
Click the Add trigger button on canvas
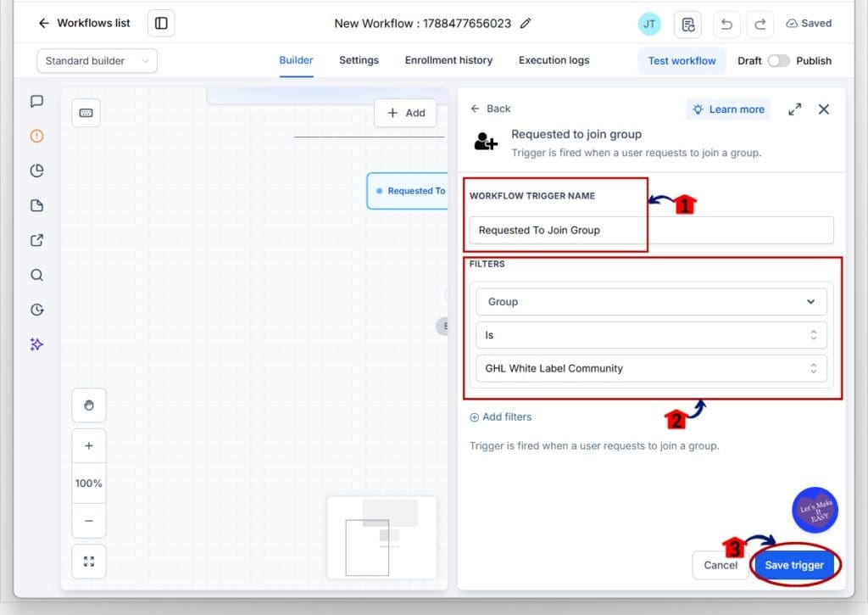click(x=405, y=113)
